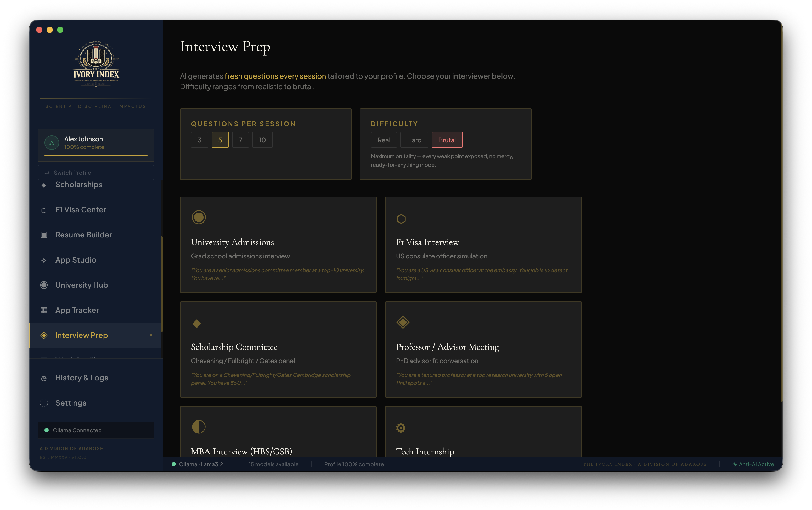Click the App Tracker grid icon
812x510 pixels.
click(x=44, y=310)
